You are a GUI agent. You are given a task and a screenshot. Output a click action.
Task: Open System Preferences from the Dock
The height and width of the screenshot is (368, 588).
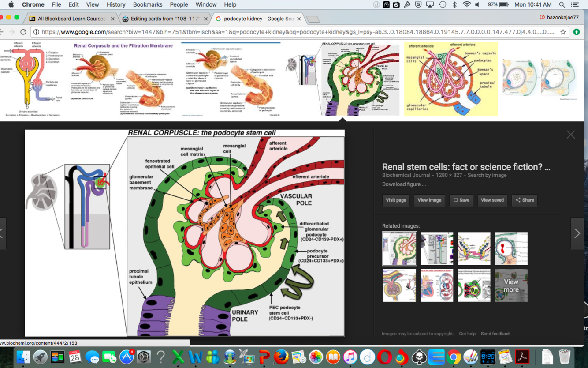(x=144, y=357)
